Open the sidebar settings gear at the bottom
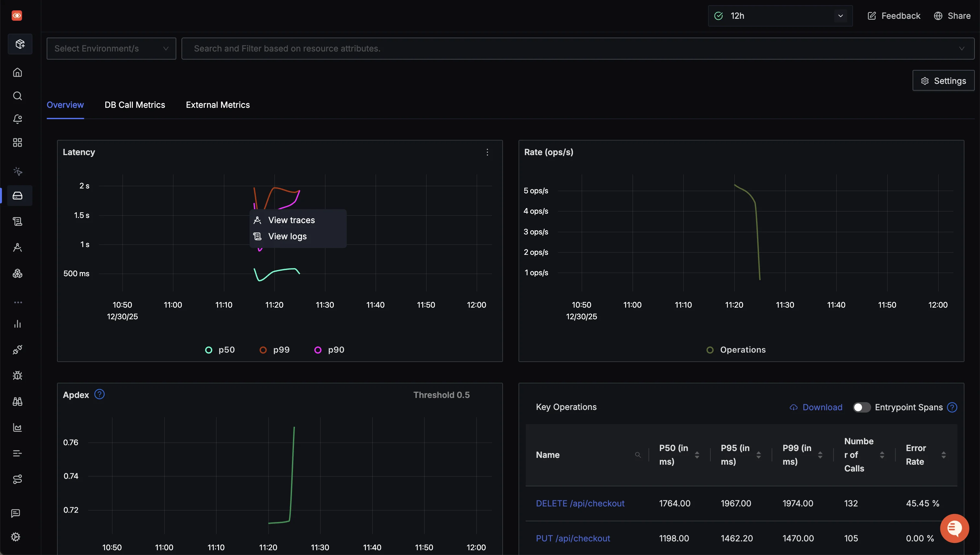Image resolution: width=980 pixels, height=555 pixels. (16, 537)
